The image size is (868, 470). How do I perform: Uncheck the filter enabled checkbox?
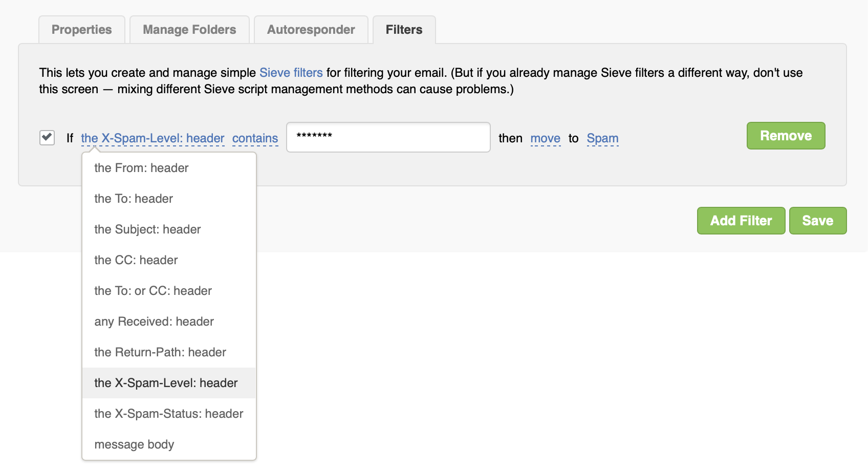tap(47, 138)
